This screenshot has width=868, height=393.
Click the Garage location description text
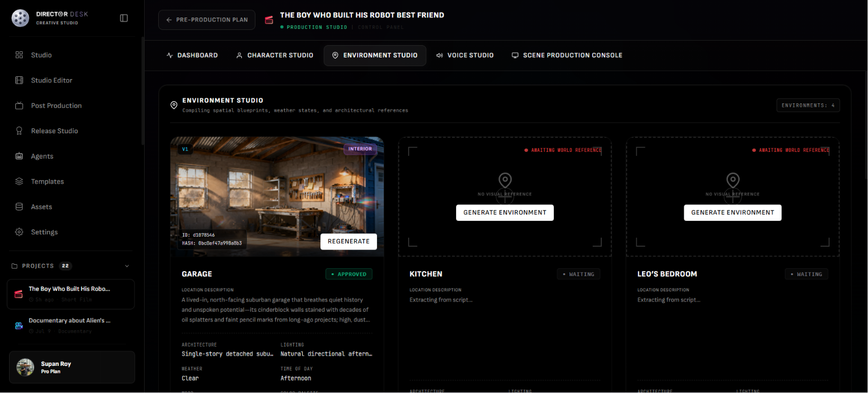click(x=275, y=310)
